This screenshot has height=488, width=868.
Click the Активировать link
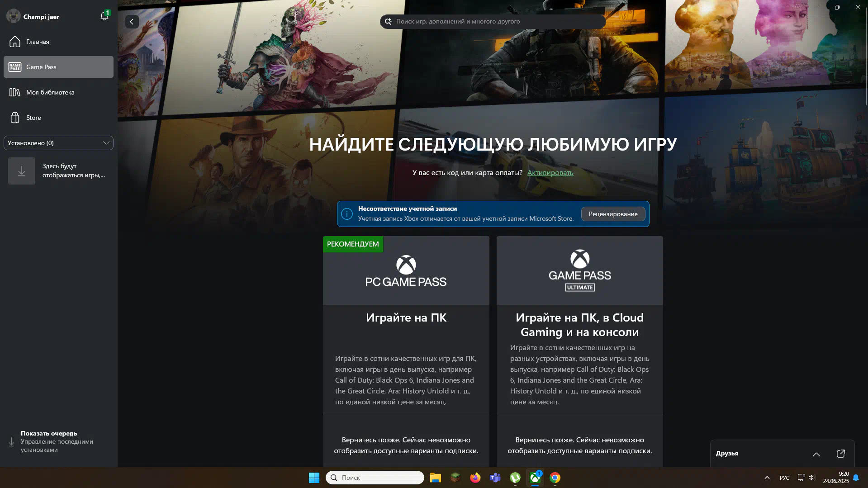tap(550, 172)
